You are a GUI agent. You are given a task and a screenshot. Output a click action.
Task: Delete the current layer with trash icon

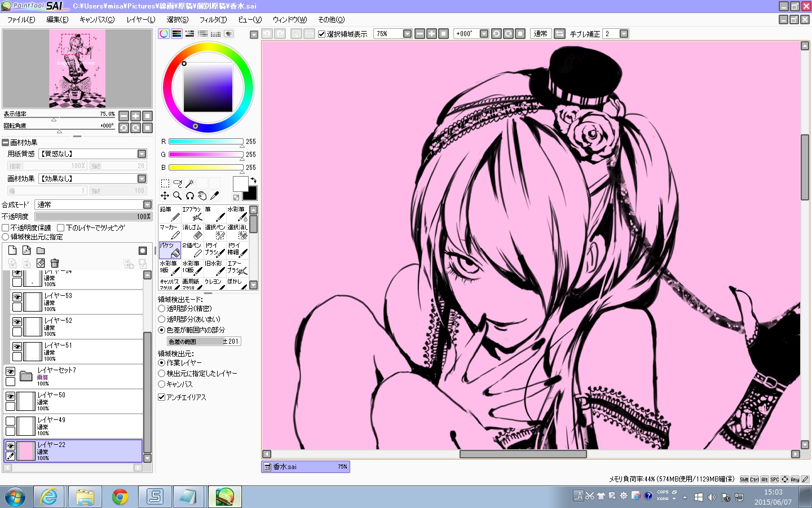[x=55, y=263]
